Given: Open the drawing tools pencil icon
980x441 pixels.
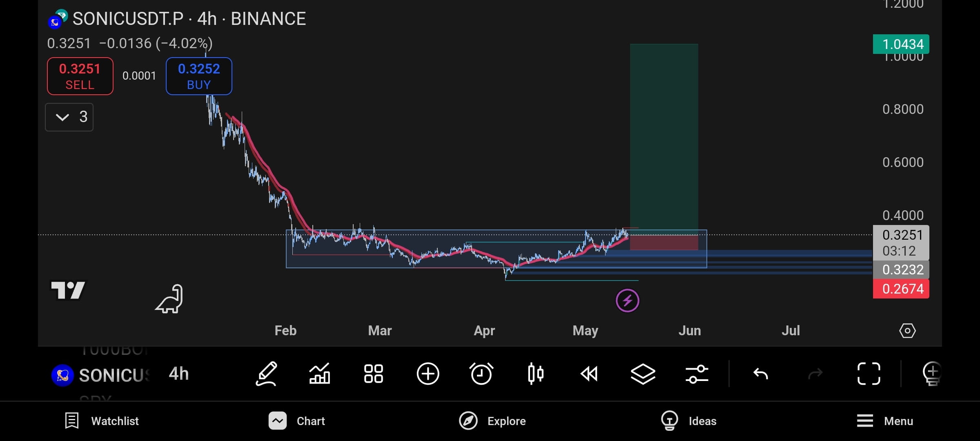Looking at the screenshot, I should click(267, 374).
